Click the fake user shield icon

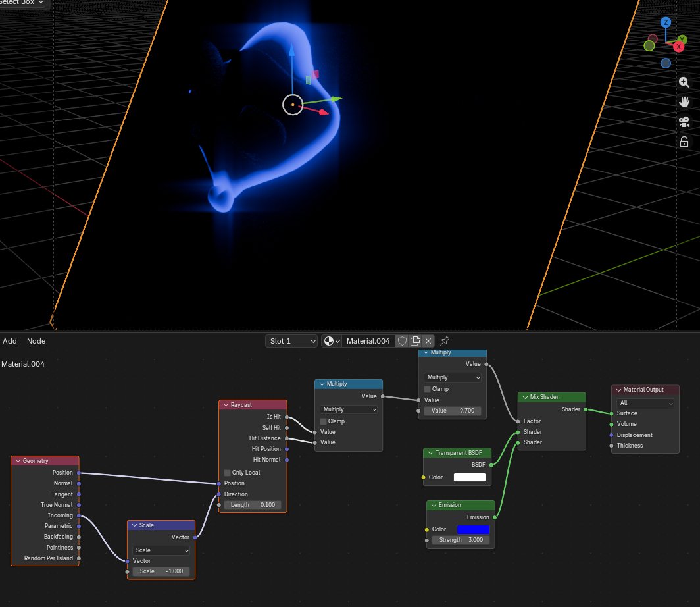(x=402, y=341)
